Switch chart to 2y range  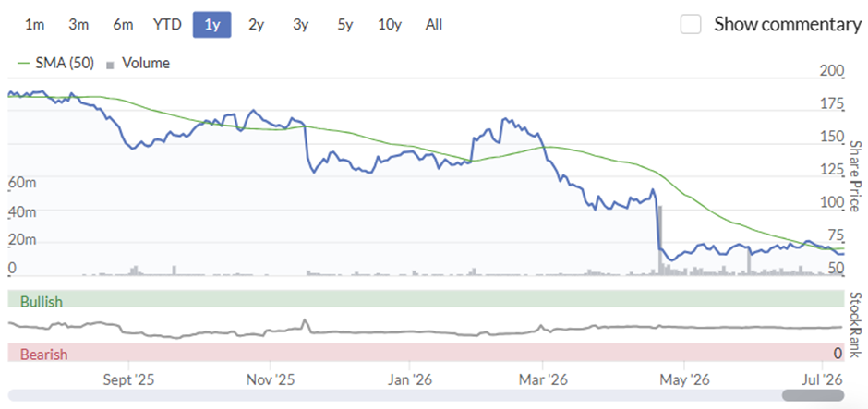click(256, 25)
